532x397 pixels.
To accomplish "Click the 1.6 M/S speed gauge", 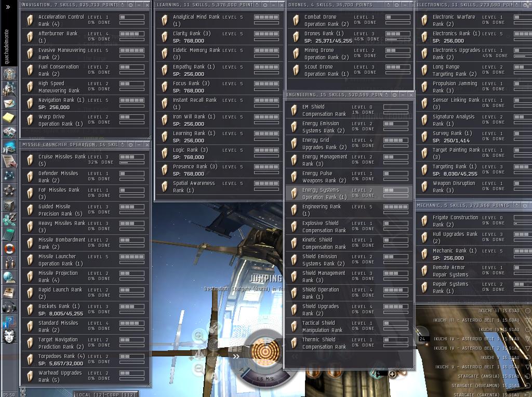I will [265, 379].
